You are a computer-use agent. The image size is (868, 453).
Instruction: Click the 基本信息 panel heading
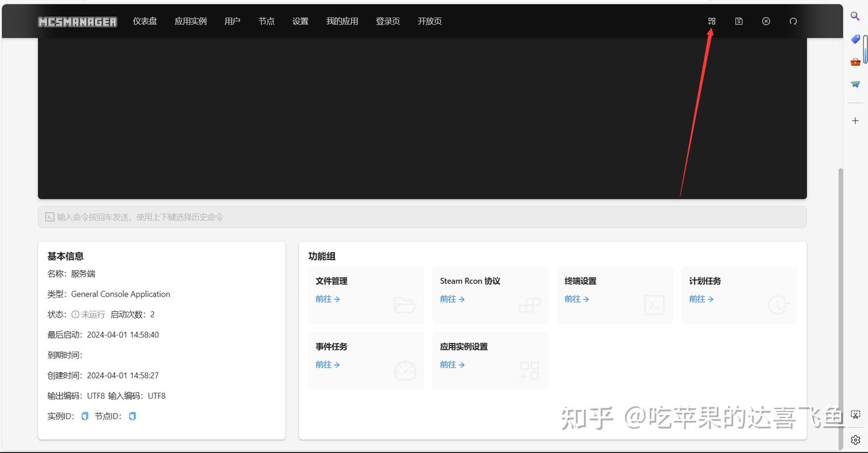tap(65, 256)
